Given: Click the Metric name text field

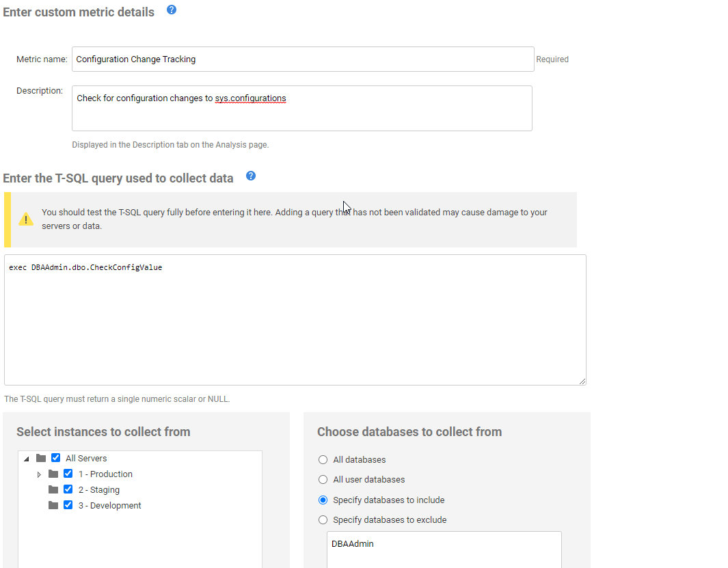Looking at the screenshot, I should 303,59.
